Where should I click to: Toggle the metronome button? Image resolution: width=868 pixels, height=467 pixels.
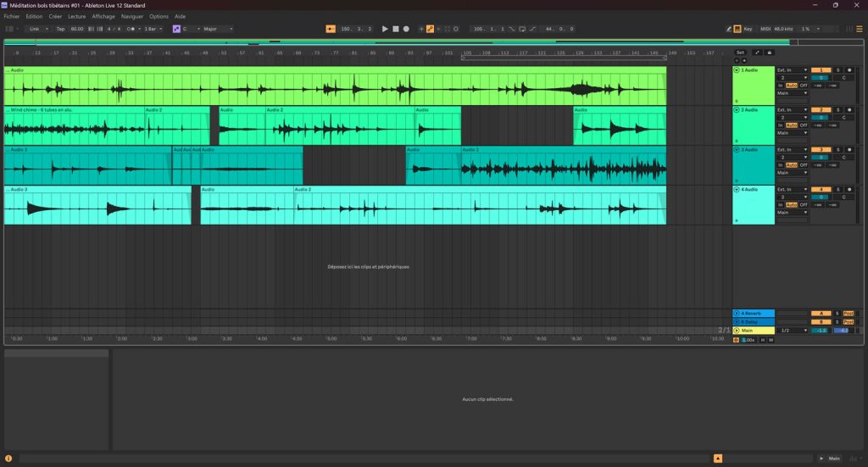131,29
